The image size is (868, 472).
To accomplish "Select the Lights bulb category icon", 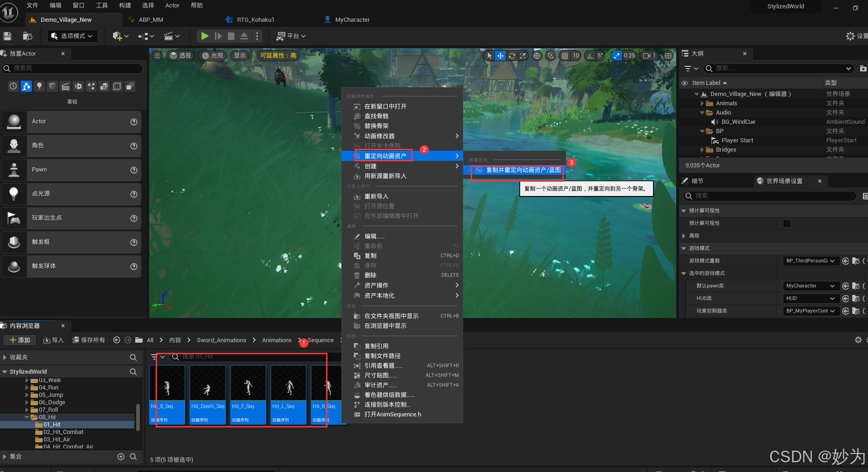I will 39,86.
